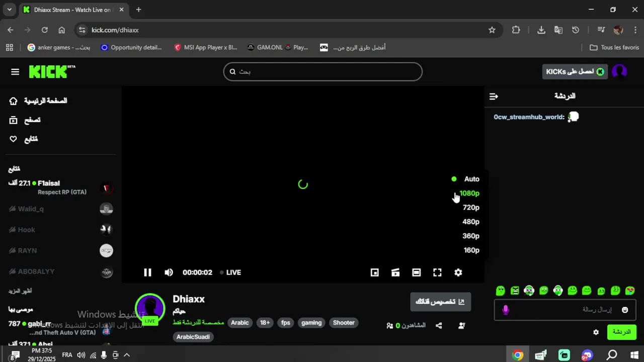This screenshot has width=644, height=362.
Task: Select 1080p video quality
Action: [x=469, y=193]
